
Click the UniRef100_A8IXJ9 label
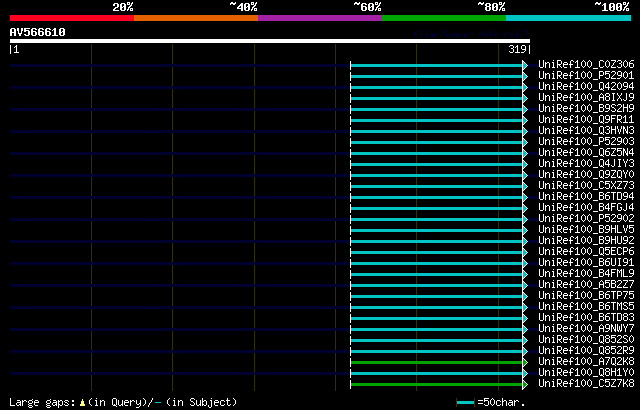pos(586,98)
